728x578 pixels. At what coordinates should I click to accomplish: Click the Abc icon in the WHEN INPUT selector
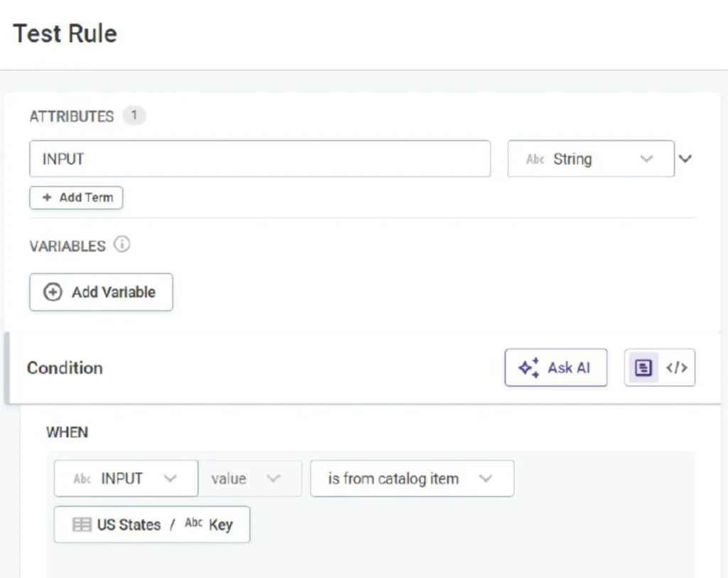82,478
